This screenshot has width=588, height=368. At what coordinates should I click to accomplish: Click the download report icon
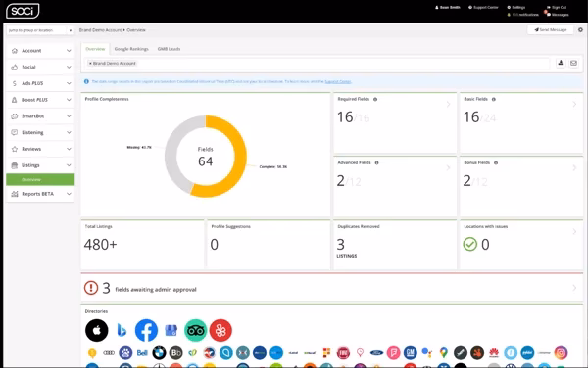561,63
